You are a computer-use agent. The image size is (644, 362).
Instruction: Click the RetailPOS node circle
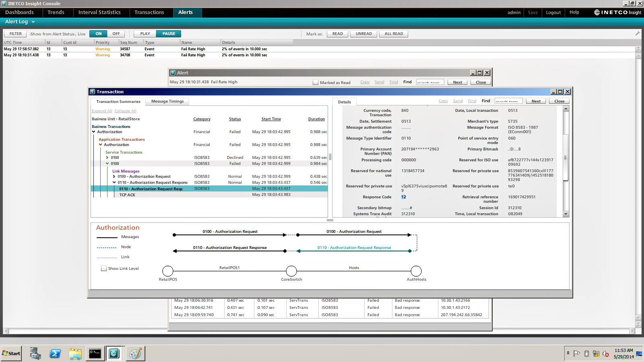pyautogui.click(x=168, y=271)
